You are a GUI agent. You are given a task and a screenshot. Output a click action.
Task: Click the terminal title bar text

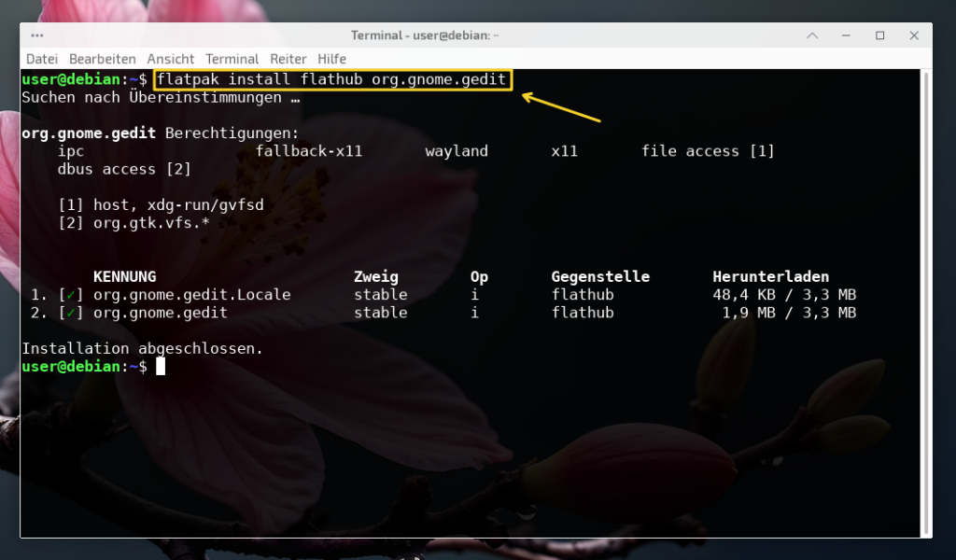click(x=425, y=35)
